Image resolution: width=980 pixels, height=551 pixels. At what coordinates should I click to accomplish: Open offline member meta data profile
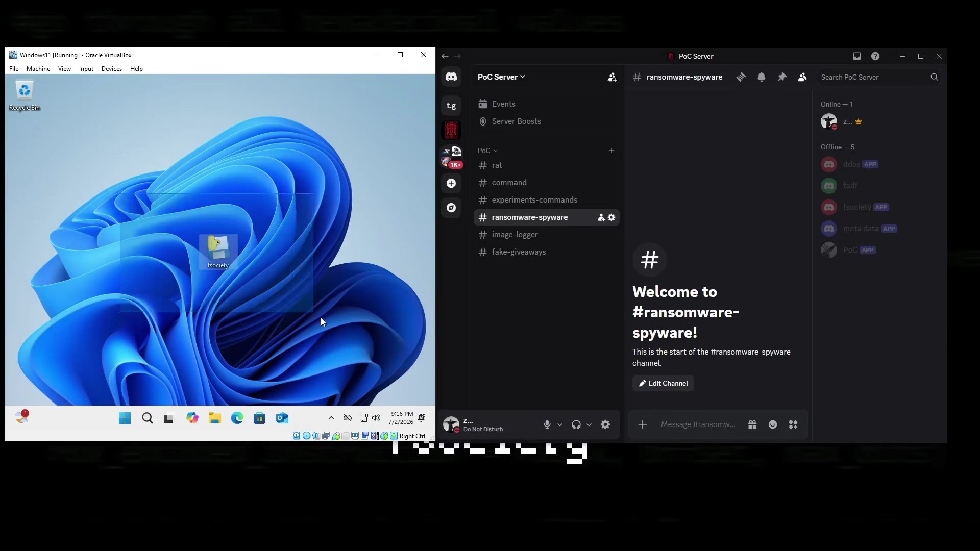coord(880,229)
